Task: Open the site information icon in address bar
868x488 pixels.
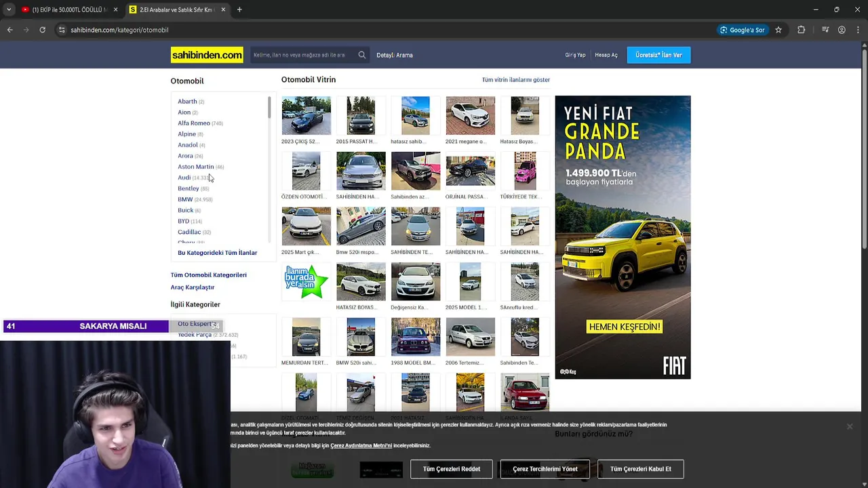Action: pyautogui.click(x=62, y=30)
